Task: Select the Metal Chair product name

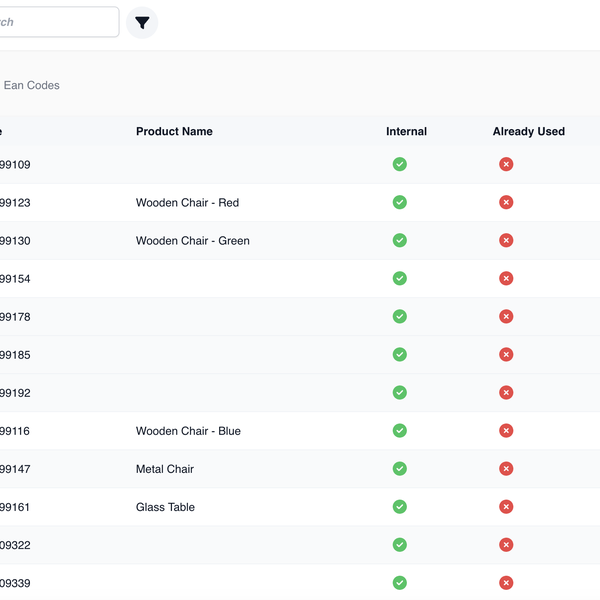Action: click(x=165, y=469)
